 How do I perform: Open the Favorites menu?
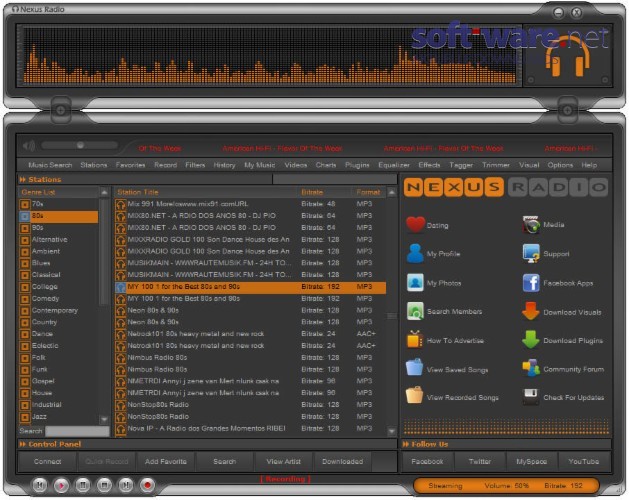point(130,165)
